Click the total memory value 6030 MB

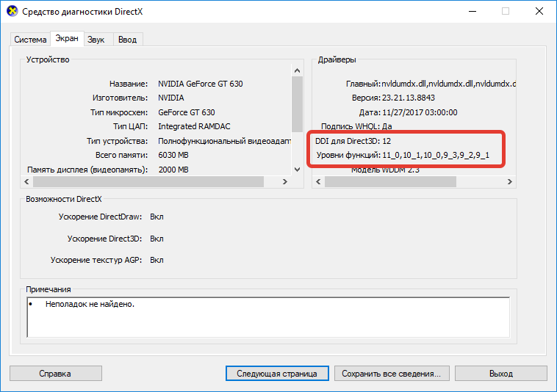pos(173,156)
